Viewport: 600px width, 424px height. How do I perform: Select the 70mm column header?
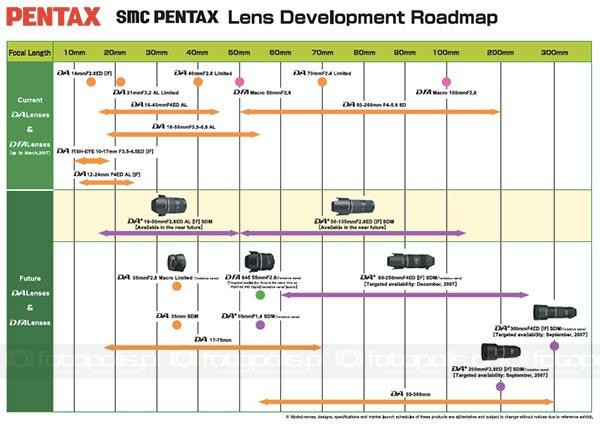[322, 52]
